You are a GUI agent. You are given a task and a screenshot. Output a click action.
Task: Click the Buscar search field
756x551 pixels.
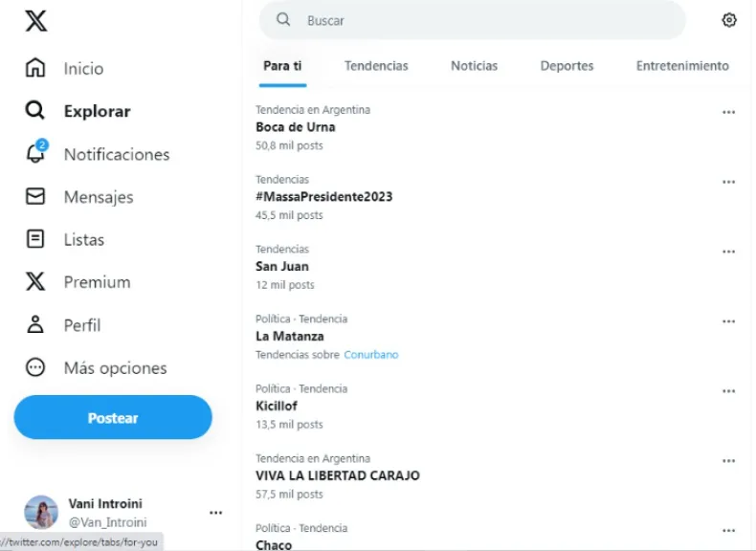(x=478, y=20)
